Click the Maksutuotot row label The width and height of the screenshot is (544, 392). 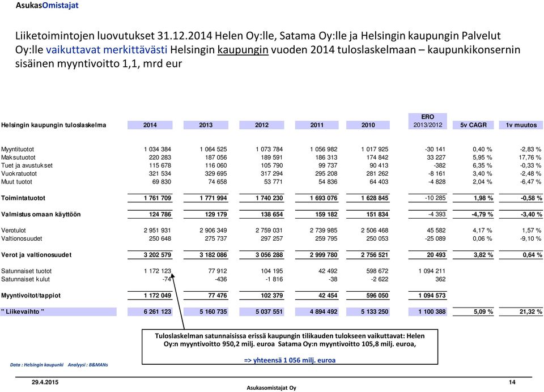tap(18, 157)
